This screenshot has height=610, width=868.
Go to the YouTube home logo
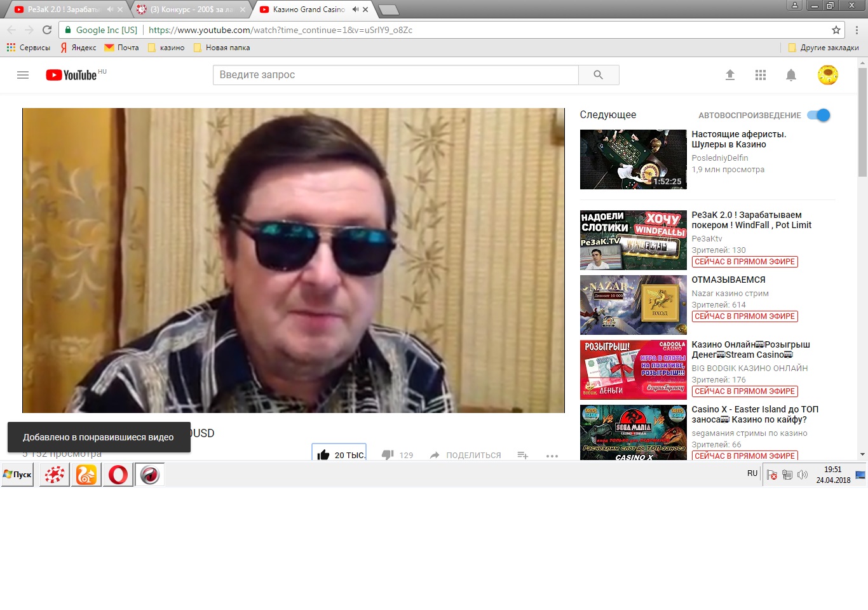(x=71, y=75)
